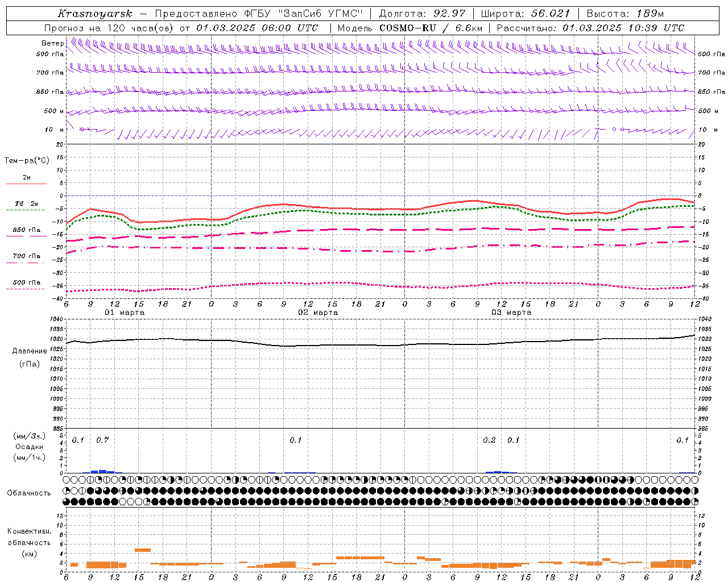Click the "0.7" precipitation amount
The width and height of the screenshot is (728, 582).
point(102,440)
